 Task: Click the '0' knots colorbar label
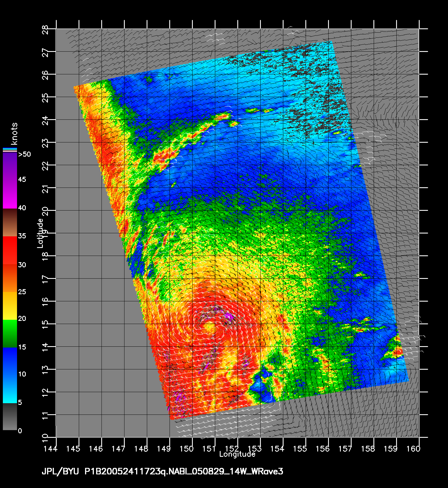[x=20, y=431]
